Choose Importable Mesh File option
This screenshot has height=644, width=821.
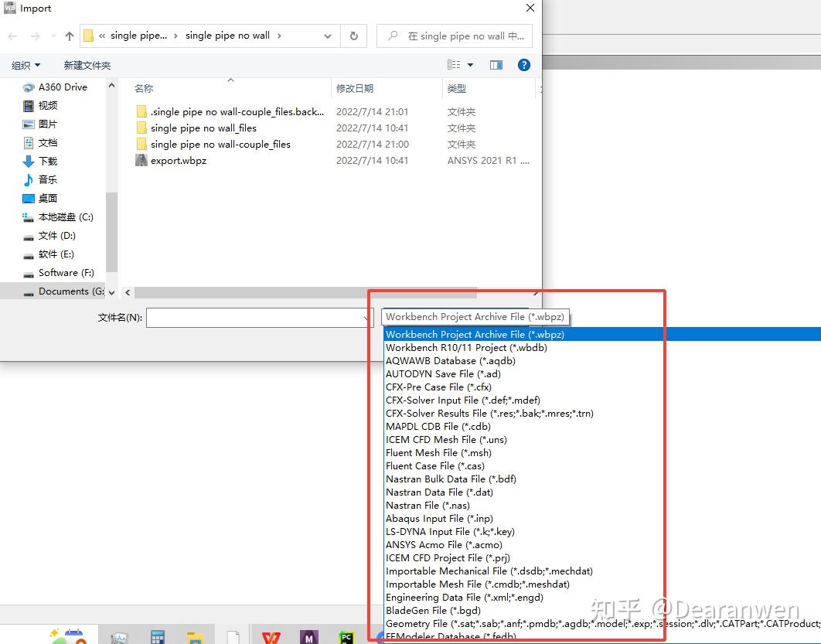click(x=478, y=584)
